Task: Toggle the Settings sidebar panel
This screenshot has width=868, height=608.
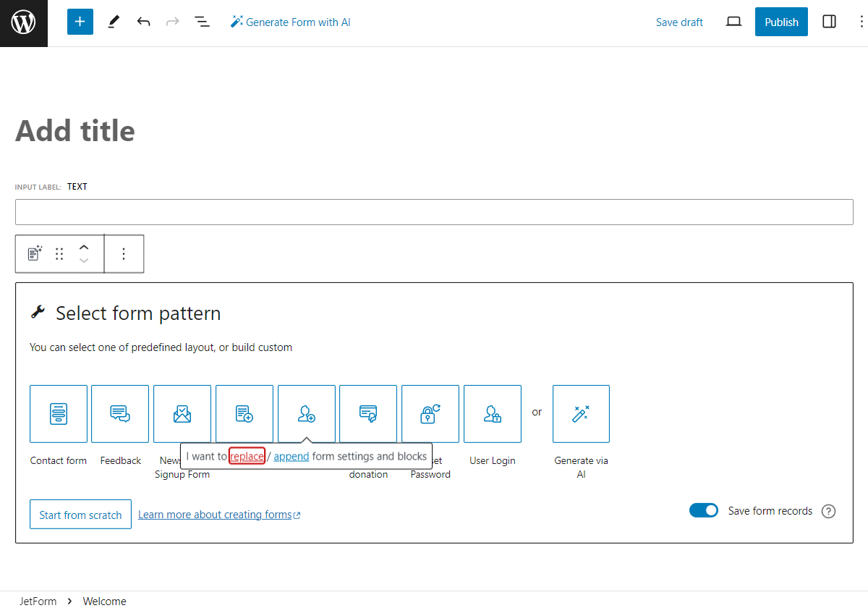Action: coord(830,22)
